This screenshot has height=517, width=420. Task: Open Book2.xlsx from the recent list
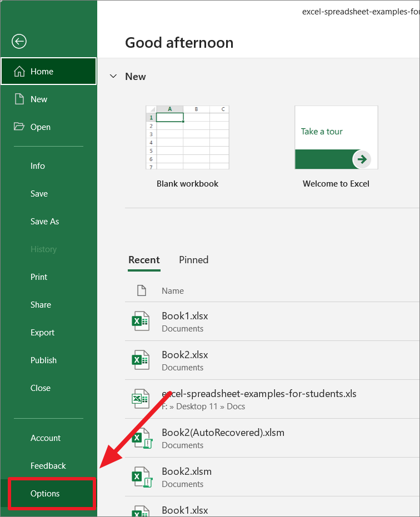272,360
